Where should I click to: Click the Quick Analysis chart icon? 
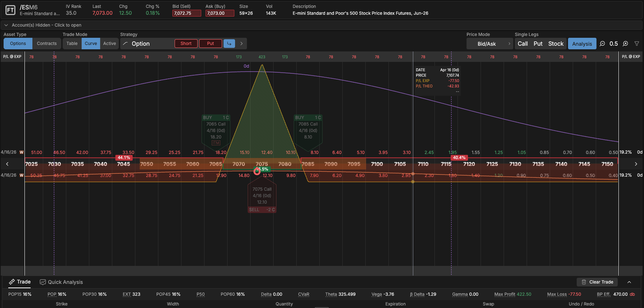click(43, 282)
